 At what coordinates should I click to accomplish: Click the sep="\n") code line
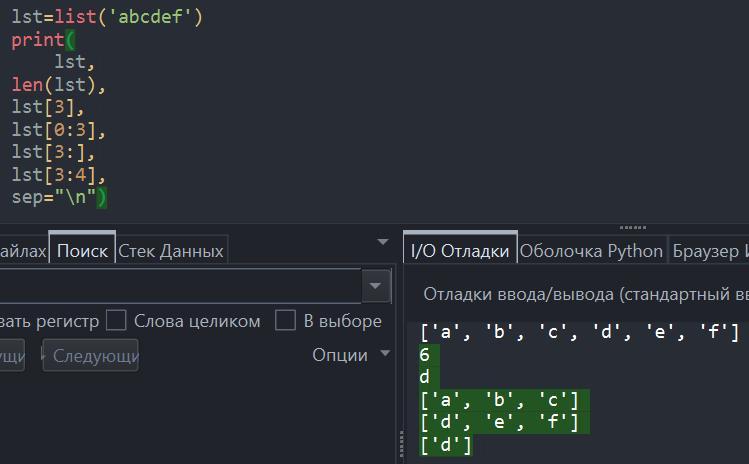[x=59, y=197]
